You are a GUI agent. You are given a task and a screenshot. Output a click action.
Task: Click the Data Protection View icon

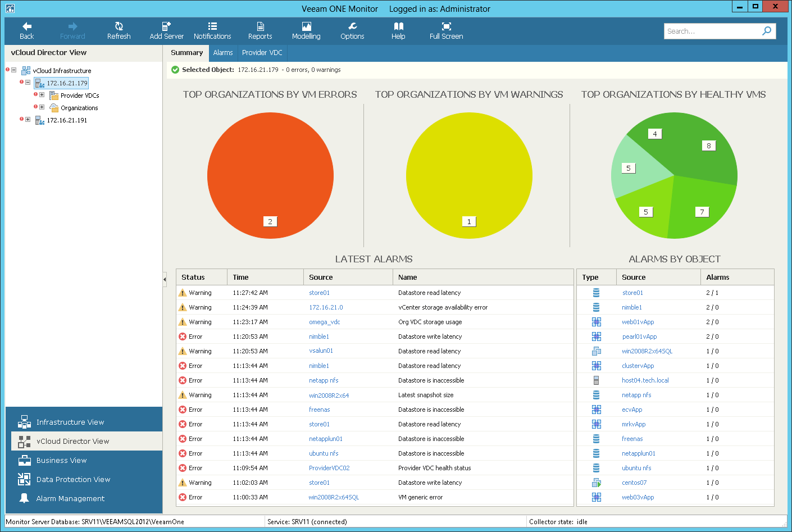[24, 479]
